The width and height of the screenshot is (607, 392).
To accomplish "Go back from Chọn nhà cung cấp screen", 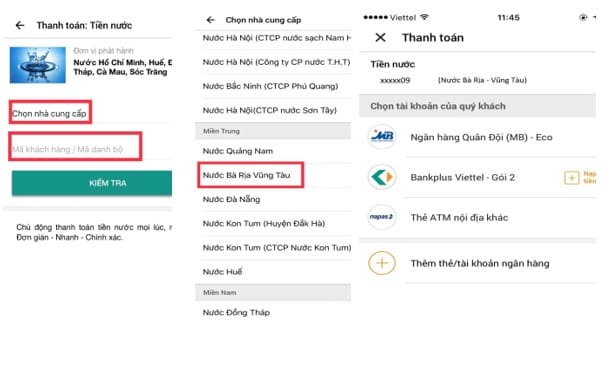I will pyautogui.click(x=210, y=20).
